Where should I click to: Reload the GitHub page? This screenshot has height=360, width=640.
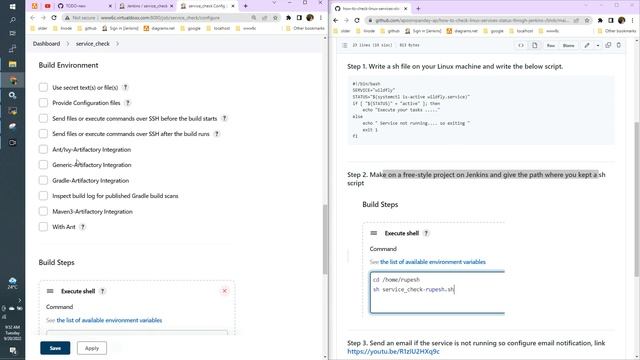pos(357,20)
